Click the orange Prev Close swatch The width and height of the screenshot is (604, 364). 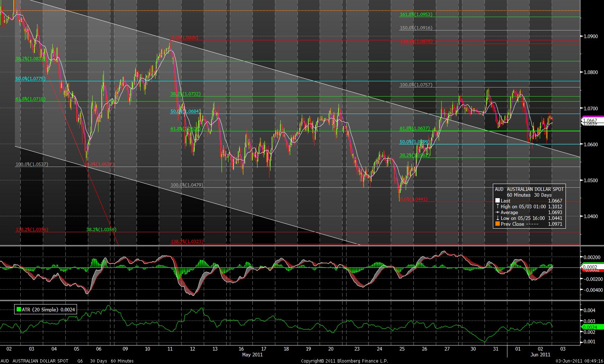[497, 224]
